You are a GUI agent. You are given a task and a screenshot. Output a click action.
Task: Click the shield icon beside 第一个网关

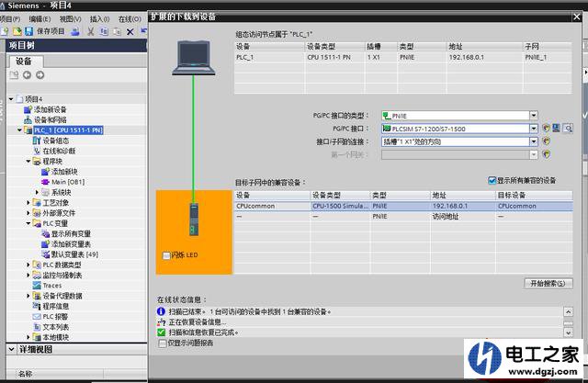546,154
